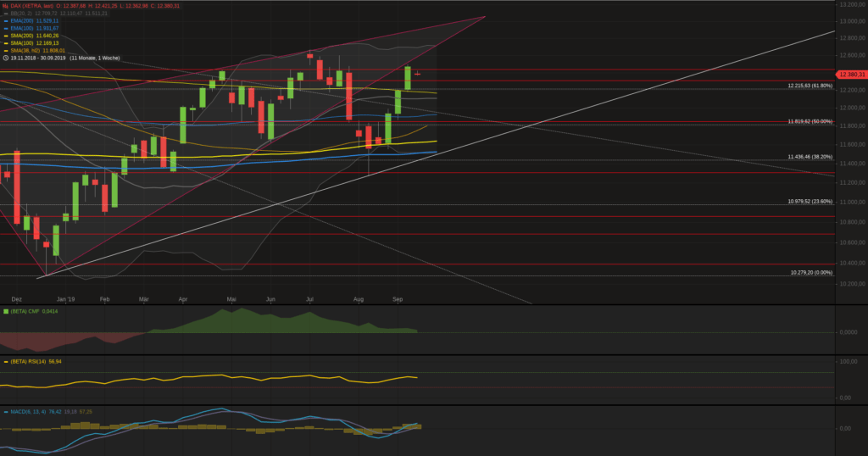Click the DAX candlestick chart-type icon
868x456 pixels.
pyautogui.click(x=5, y=6)
